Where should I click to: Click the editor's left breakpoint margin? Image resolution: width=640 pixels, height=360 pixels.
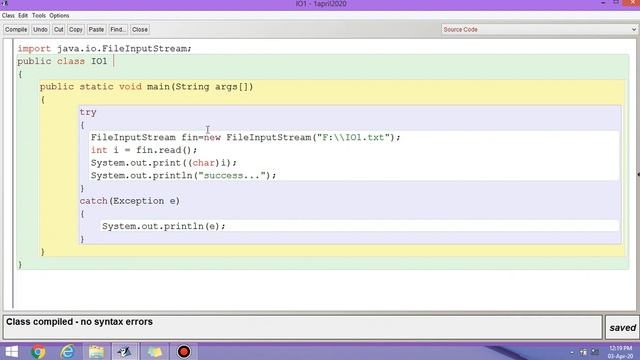[x=8, y=173]
